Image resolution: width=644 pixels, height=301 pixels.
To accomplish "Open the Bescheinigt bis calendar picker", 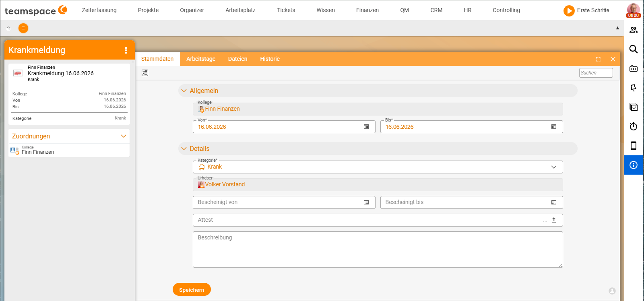I will click(554, 202).
